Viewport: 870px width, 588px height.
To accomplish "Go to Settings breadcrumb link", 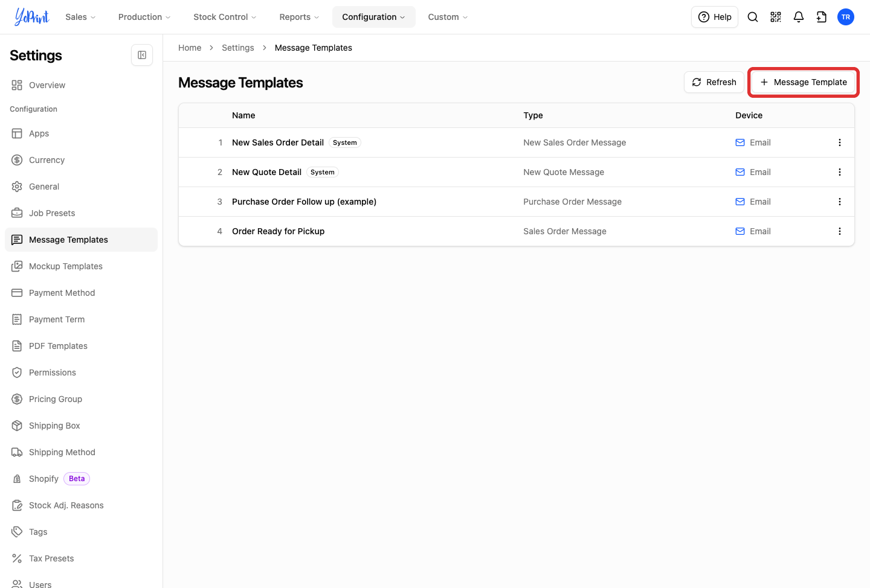I will click(x=238, y=48).
